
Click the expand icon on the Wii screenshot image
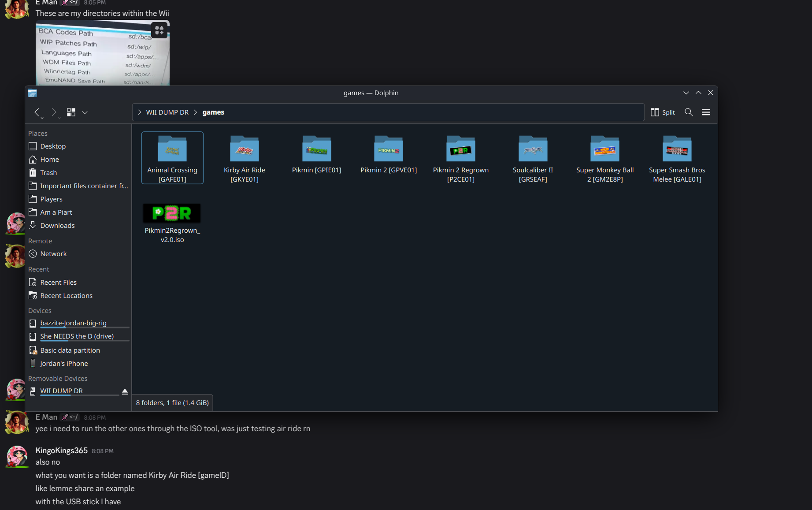pos(159,30)
